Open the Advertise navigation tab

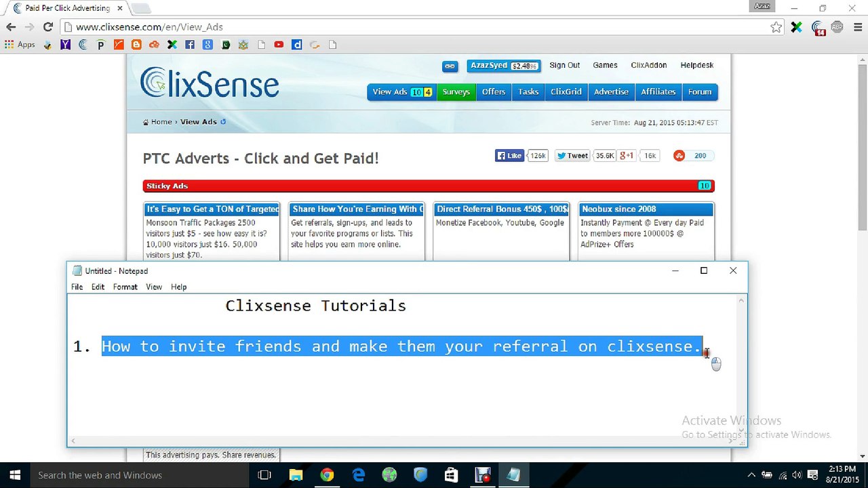[611, 92]
